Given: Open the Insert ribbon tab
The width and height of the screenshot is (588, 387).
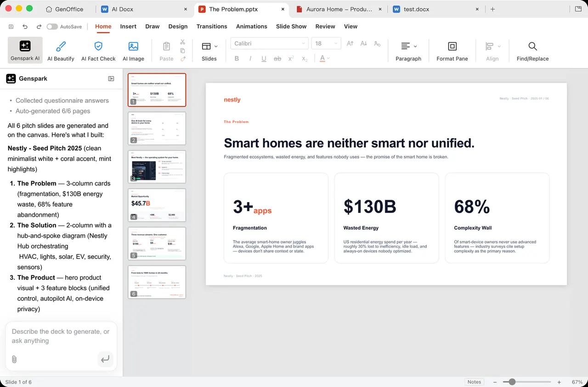Looking at the screenshot, I should (x=128, y=27).
